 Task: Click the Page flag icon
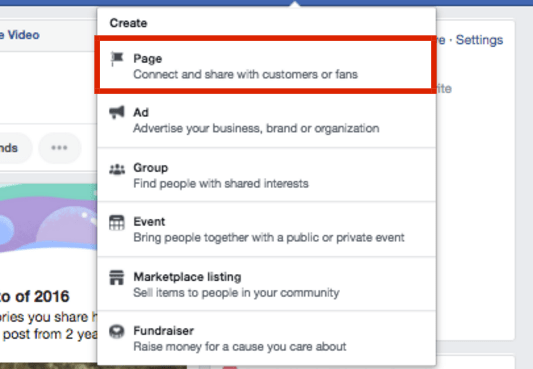pos(117,59)
